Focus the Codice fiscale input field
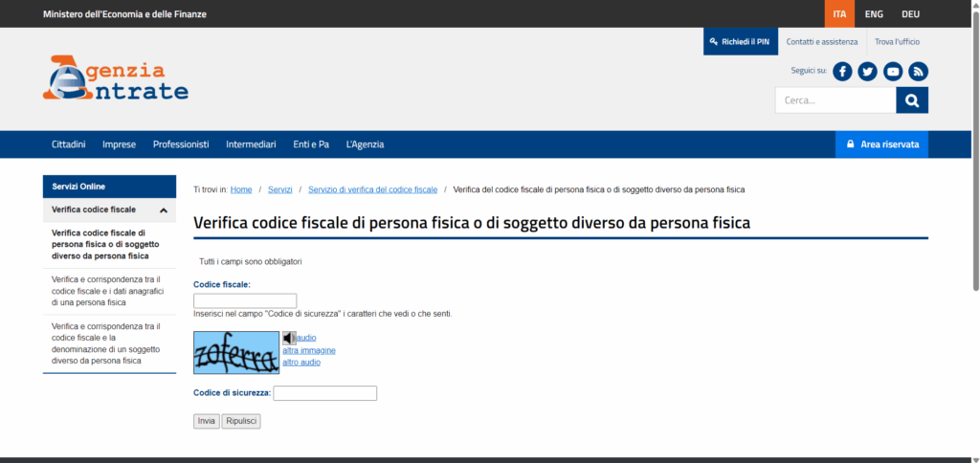This screenshot has height=463, width=980. 245,301
